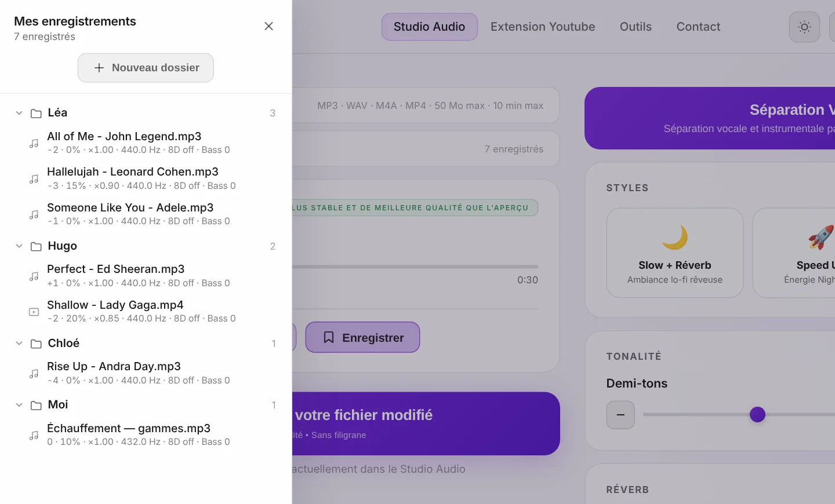Click the Enregistrer bookmark button
Screen dimensions: 835x504
(362, 337)
